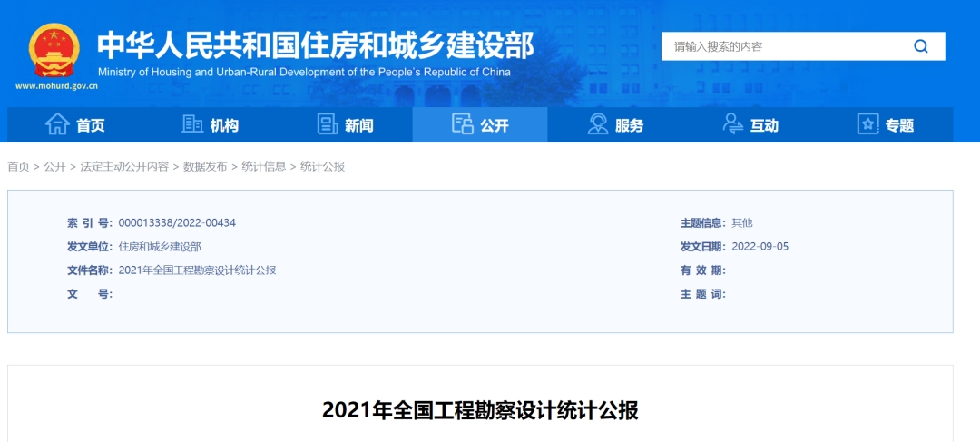Click the www.mohurd.gov.cn web address text
Screen dimensions: 980x442
(56, 86)
